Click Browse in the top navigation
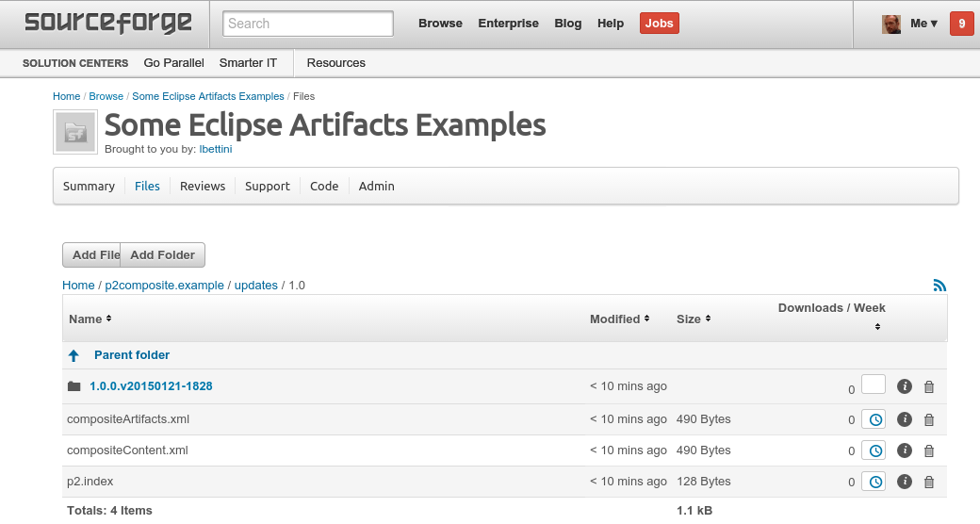Screen dimensions: 980x524 click(441, 24)
